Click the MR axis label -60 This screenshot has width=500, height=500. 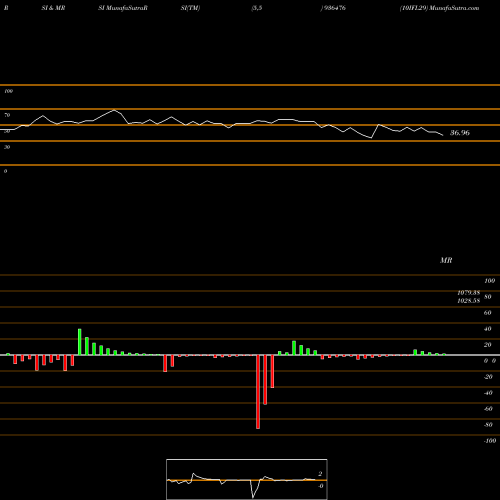tap(488, 409)
